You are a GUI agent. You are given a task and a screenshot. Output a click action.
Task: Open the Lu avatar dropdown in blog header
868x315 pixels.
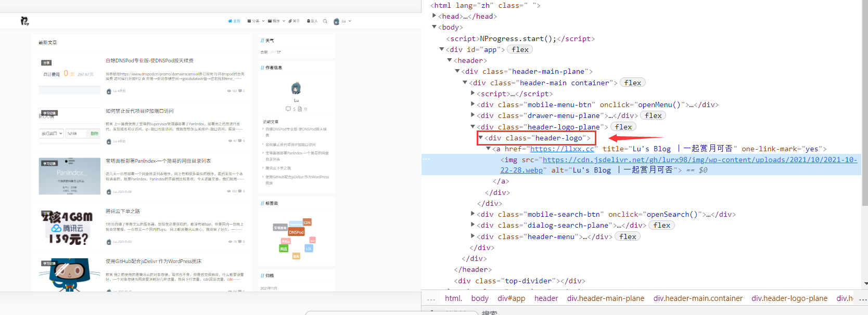[x=342, y=21]
